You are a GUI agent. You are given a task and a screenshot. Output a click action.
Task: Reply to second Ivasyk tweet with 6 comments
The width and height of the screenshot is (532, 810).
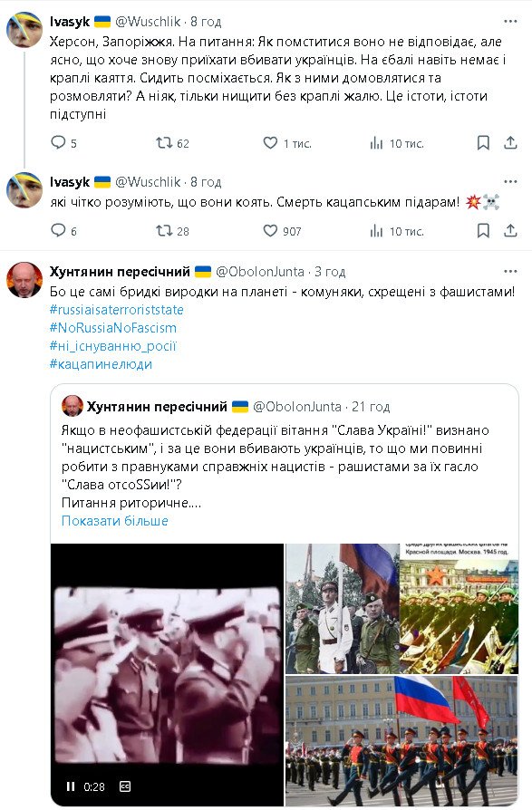(58, 230)
